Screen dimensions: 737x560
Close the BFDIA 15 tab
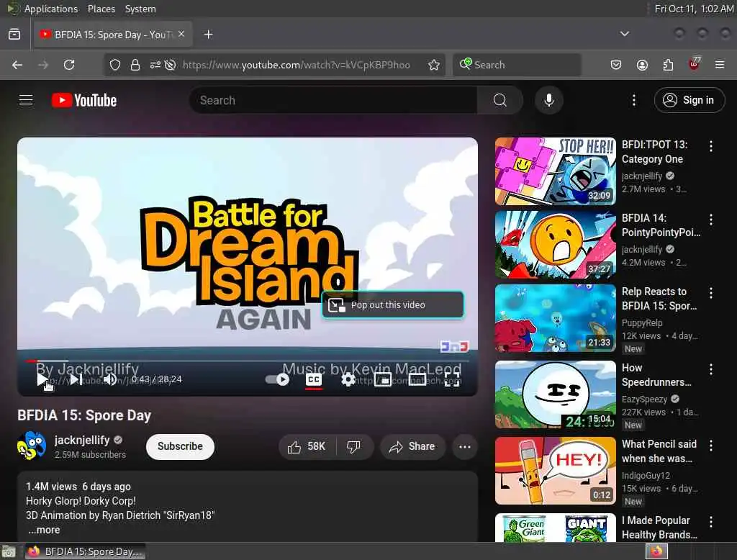click(181, 34)
